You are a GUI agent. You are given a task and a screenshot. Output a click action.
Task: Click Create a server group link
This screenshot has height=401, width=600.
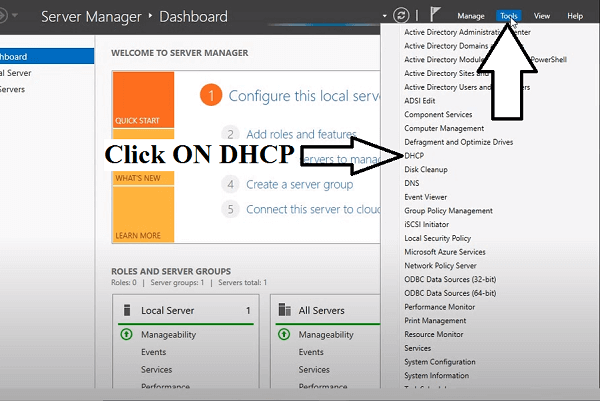pos(300,184)
